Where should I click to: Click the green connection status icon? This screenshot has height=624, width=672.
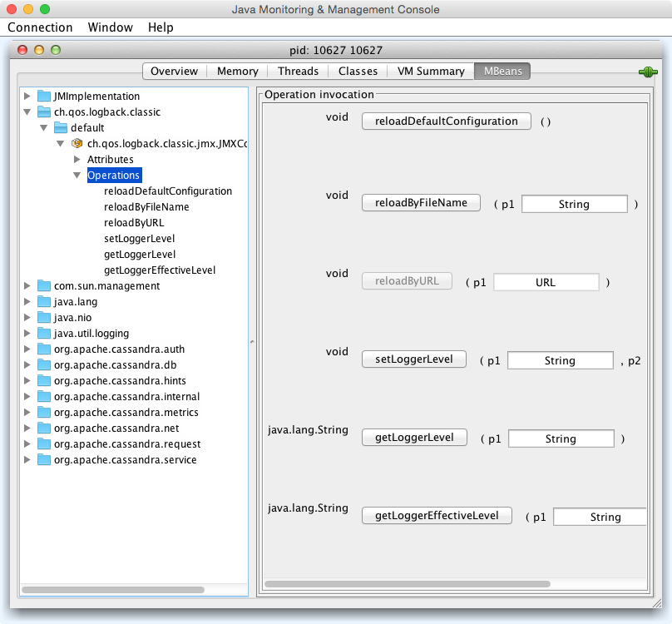pos(648,72)
